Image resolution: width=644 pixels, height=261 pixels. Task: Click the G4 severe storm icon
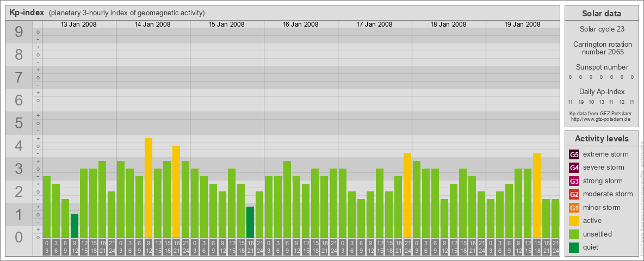(574, 167)
